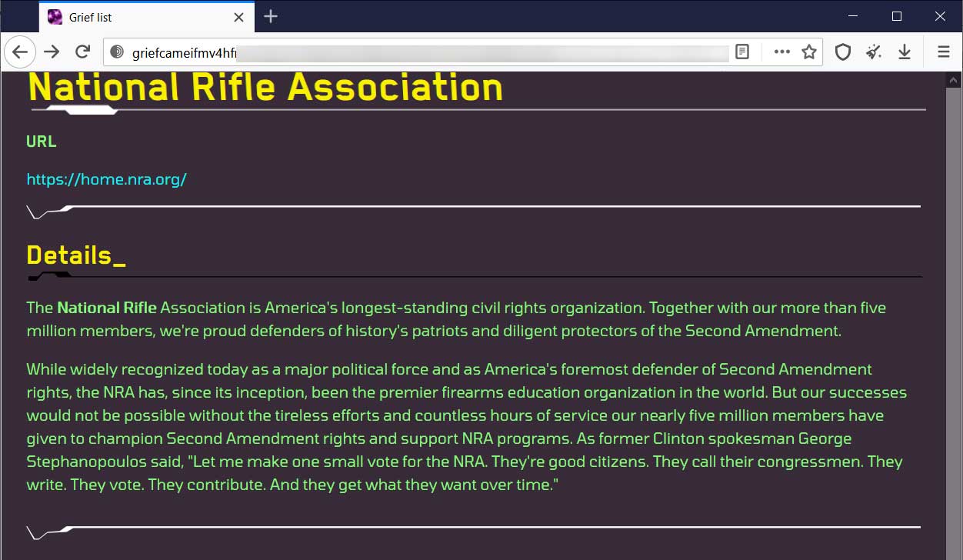Click the bold National Rifle text
This screenshot has height=560, width=963.
click(x=107, y=308)
